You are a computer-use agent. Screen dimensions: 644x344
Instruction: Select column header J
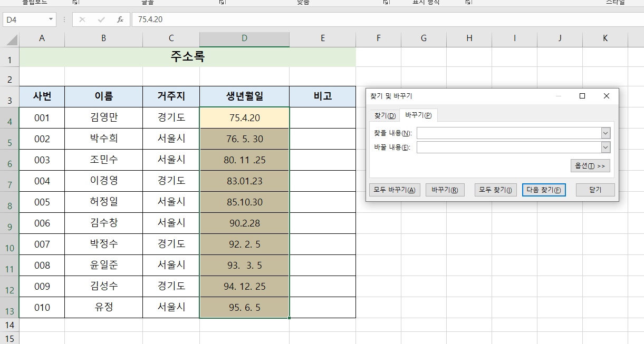560,38
